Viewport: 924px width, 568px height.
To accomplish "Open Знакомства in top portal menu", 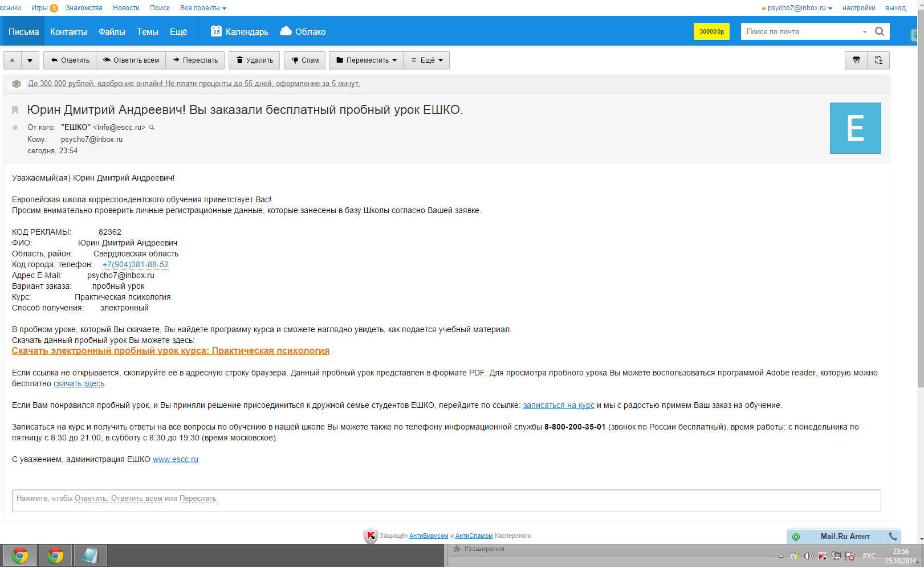I will click(x=84, y=8).
